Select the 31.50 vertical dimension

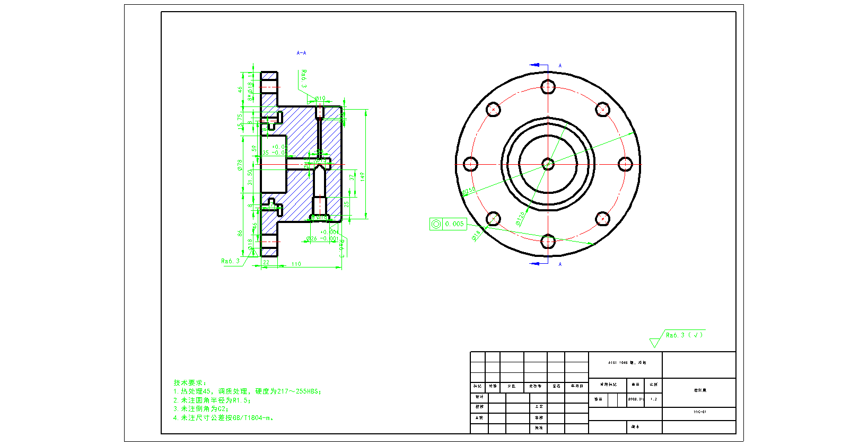(250, 177)
